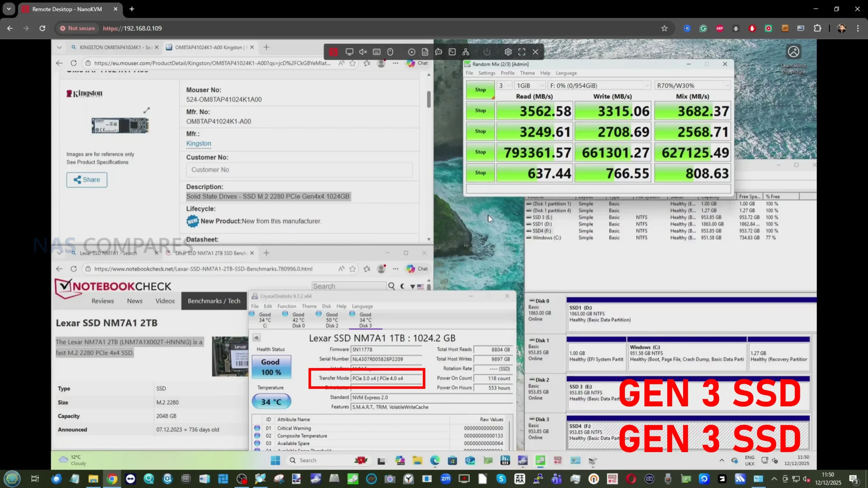Click the Customer No input field

[x=299, y=170]
